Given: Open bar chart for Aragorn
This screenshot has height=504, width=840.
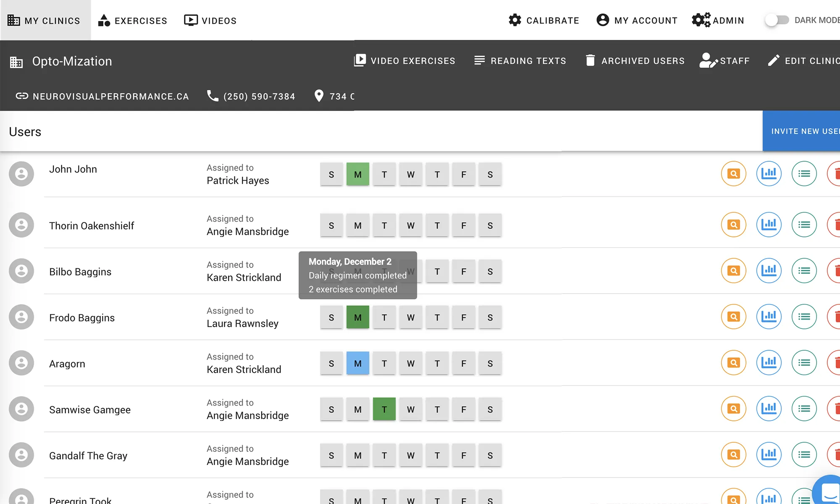Looking at the screenshot, I should click(769, 362).
